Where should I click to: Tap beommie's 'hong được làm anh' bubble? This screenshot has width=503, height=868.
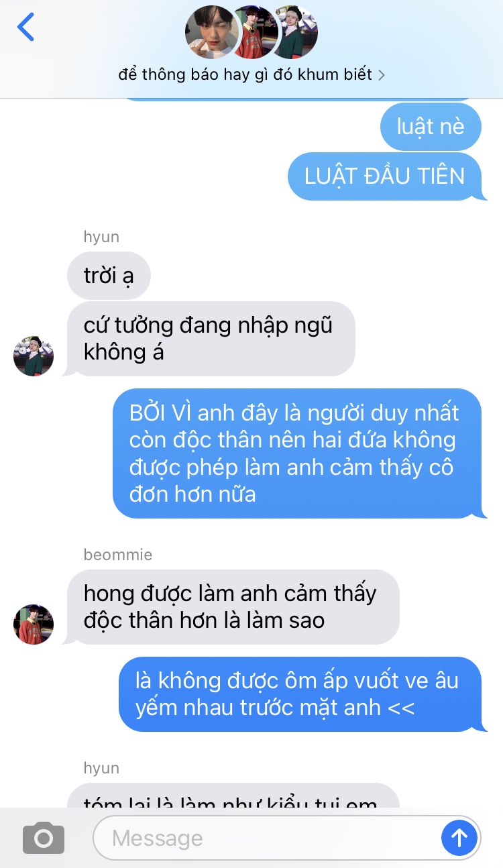(x=231, y=607)
